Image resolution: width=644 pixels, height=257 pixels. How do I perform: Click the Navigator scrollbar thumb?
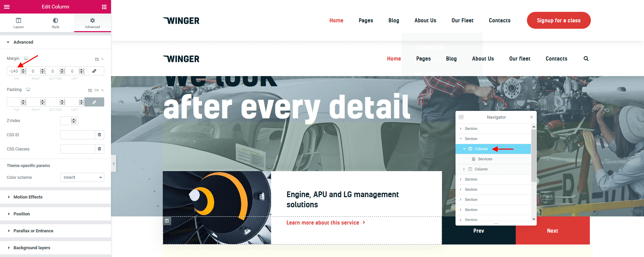click(x=534, y=156)
